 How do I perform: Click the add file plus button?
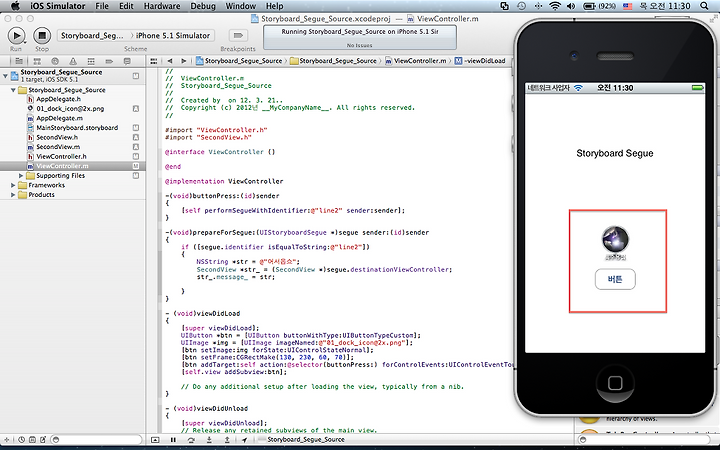pyautogui.click(x=6, y=439)
